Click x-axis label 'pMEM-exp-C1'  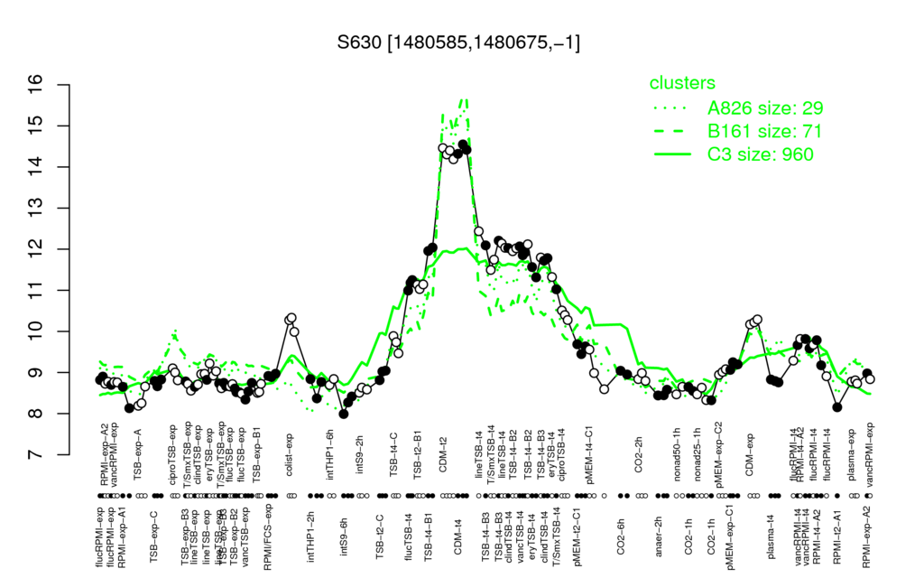[x=731, y=536]
